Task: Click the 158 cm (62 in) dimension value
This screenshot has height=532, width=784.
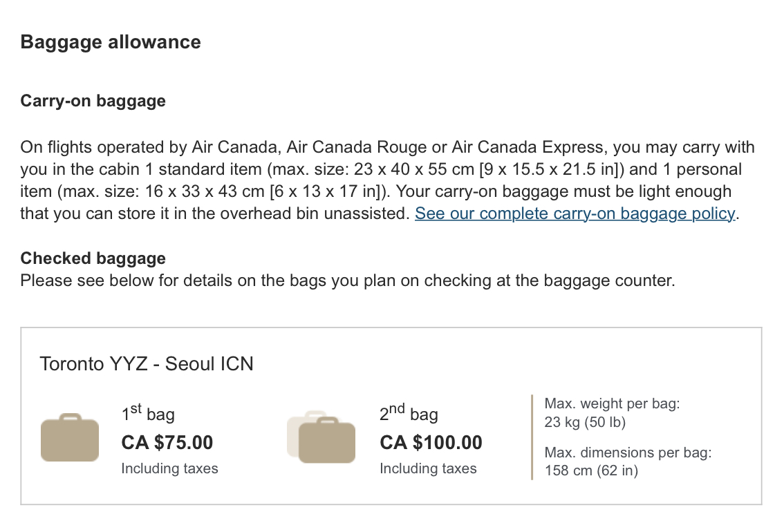Action: point(591,471)
